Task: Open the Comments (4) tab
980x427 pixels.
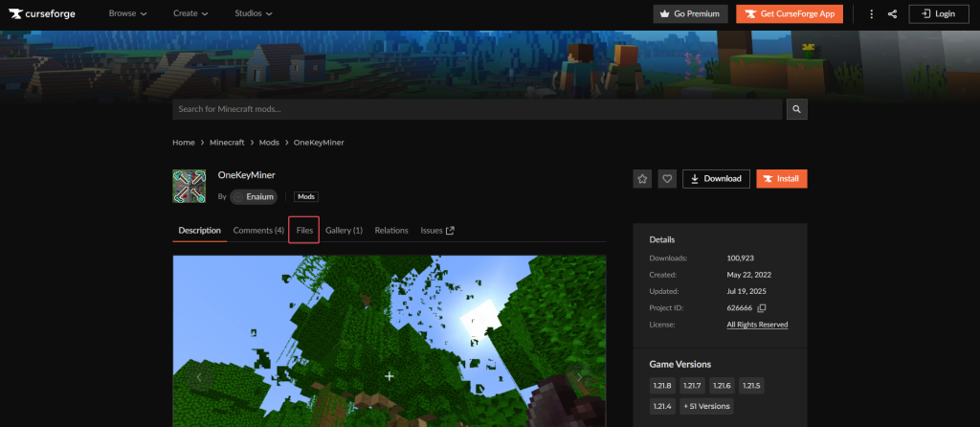Action: click(258, 231)
